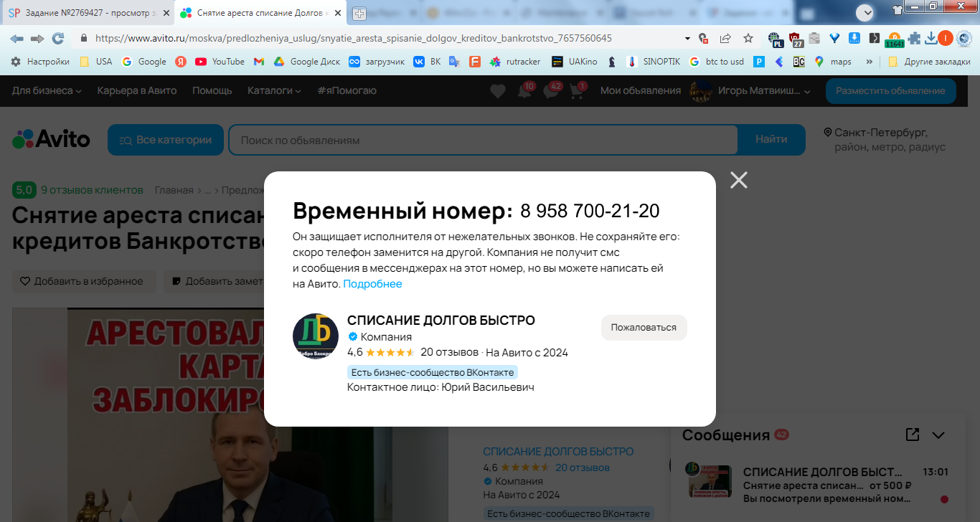Open the blue funnel extension
Image resolution: width=980 pixels, height=522 pixels.
pos(834,38)
